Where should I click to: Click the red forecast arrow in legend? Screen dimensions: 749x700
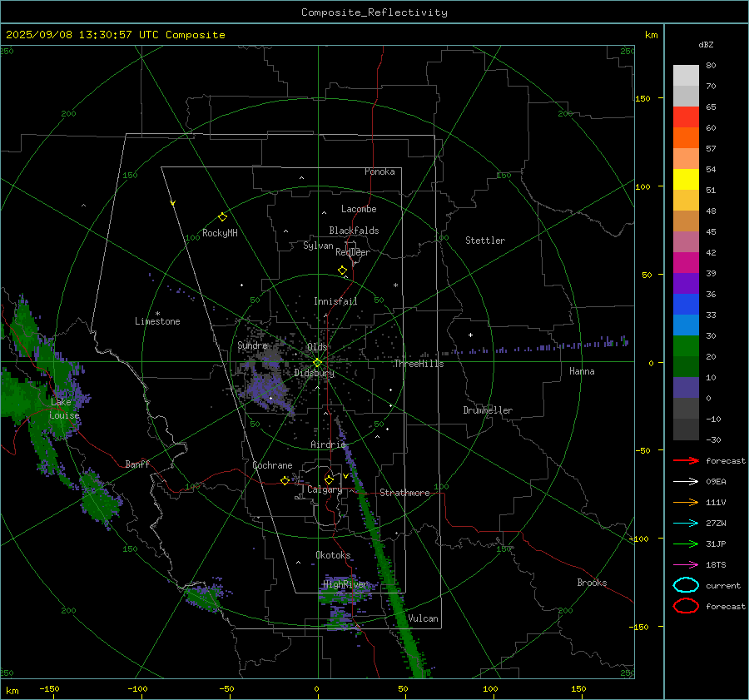point(686,460)
